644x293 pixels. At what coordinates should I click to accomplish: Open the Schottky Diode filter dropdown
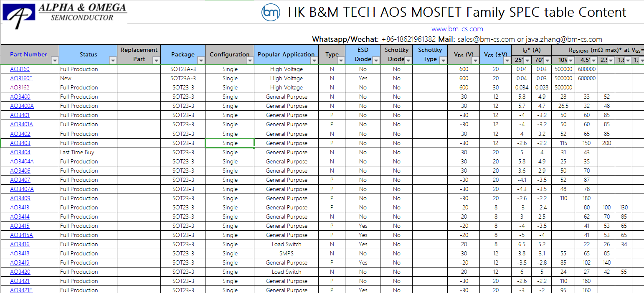click(408, 61)
